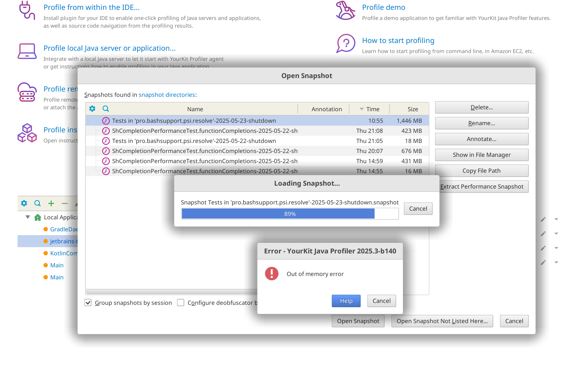Select the Thu 20:07 676 MB snapshot row

[257, 151]
